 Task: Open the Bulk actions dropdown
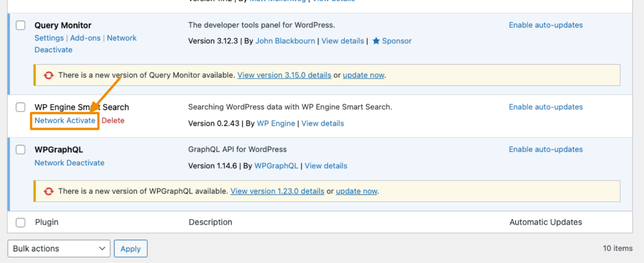[59, 248]
